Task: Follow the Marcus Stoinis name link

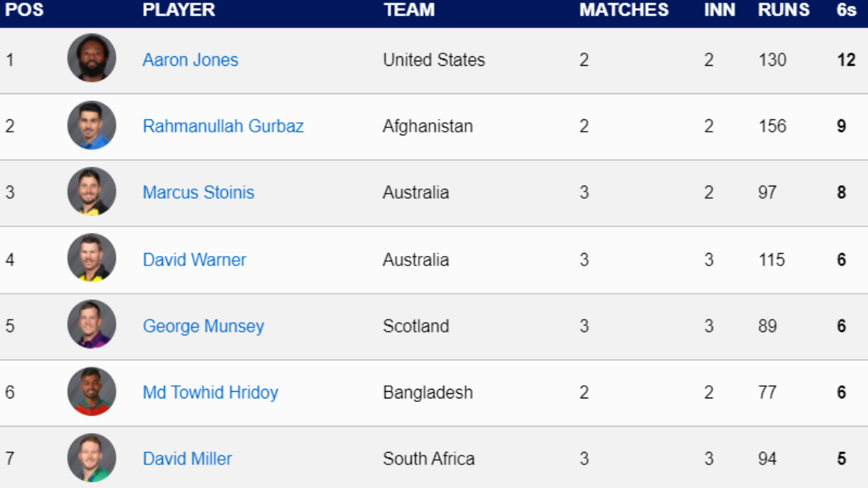Action: click(x=198, y=193)
